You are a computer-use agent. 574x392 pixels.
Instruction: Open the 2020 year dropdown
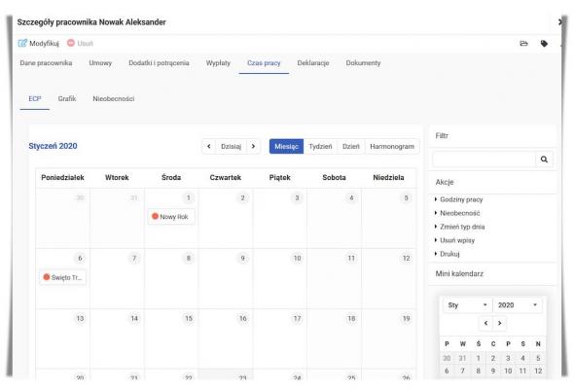(x=518, y=304)
